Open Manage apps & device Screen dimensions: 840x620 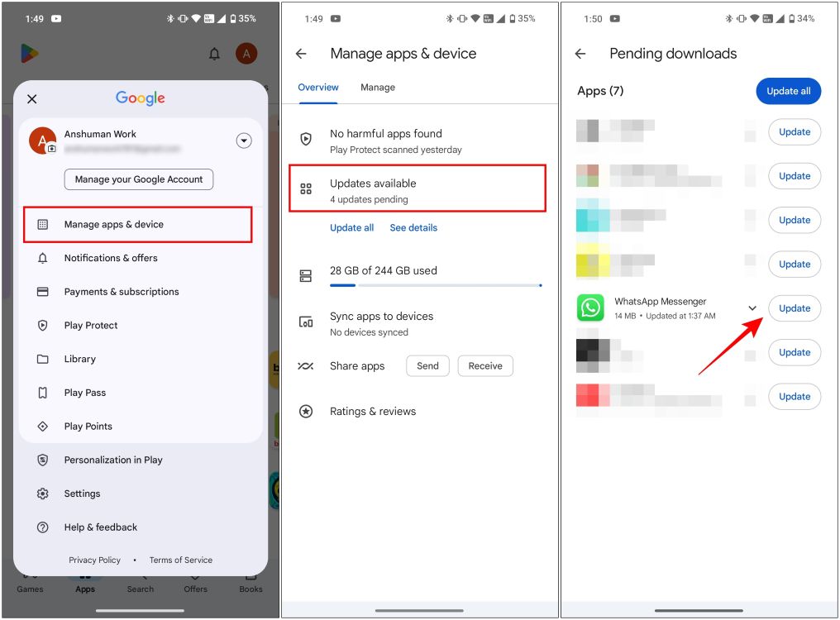click(x=137, y=225)
